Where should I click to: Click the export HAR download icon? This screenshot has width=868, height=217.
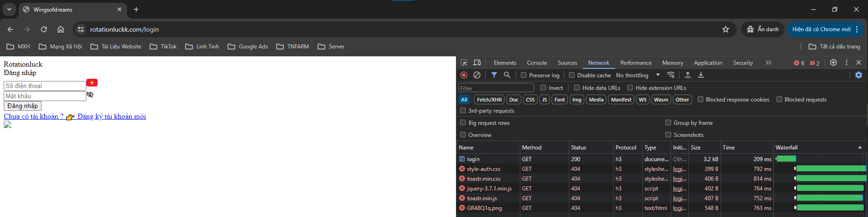tap(701, 75)
